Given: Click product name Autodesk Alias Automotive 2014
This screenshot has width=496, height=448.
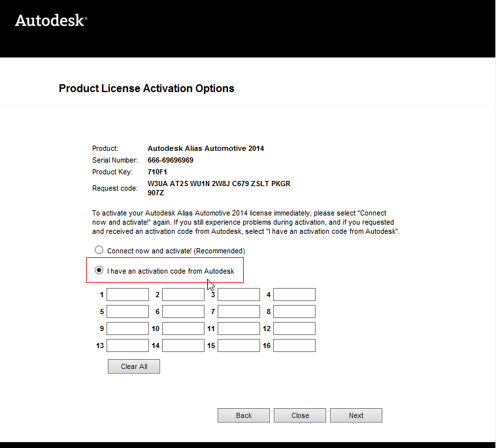Looking at the screenshot, I should click(x=206, y=148).
